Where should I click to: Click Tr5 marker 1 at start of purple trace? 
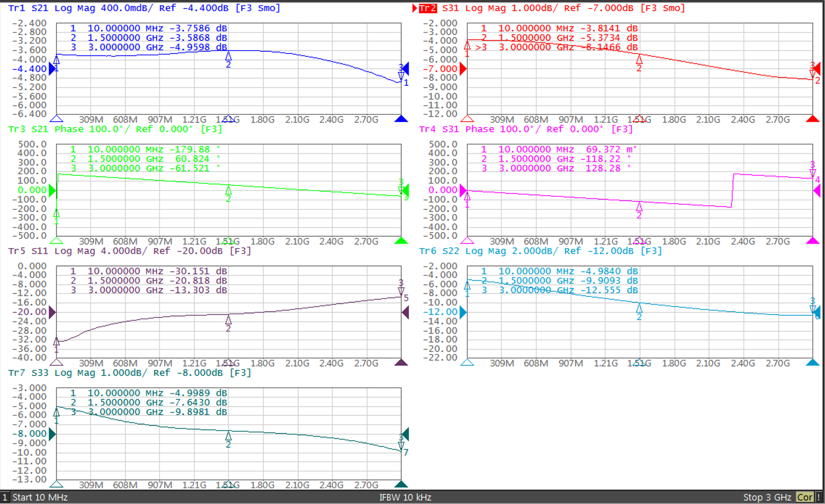pyautogui.click(x=56, y=342)
